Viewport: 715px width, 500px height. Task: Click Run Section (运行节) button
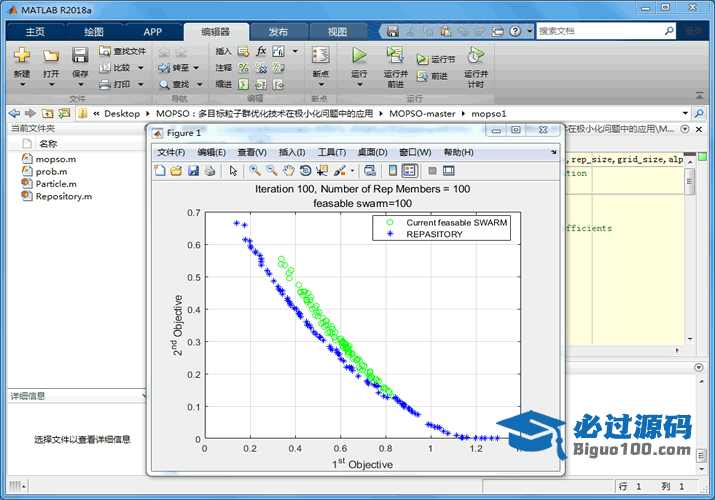click(x=435, y=59)
